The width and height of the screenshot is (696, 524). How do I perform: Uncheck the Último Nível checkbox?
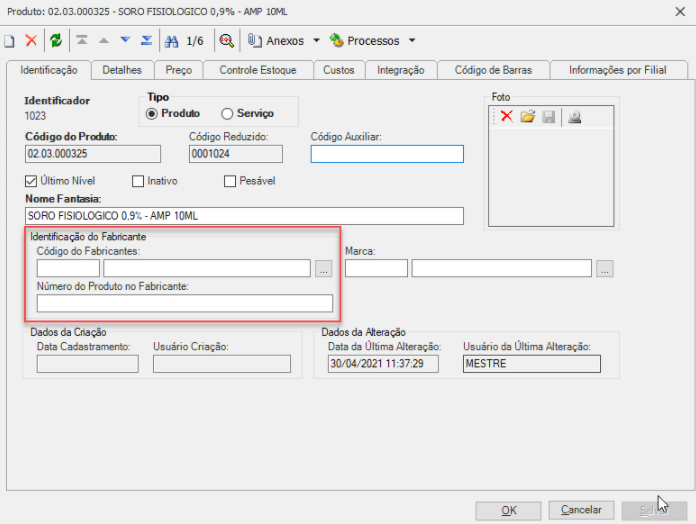31,181
